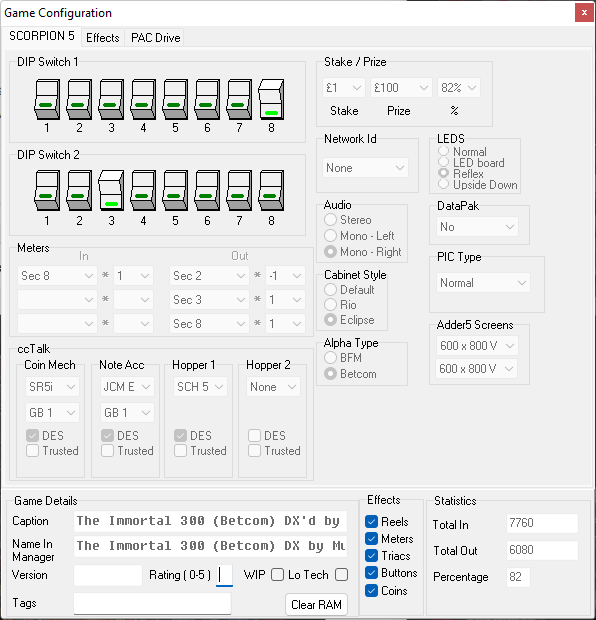The image size is (596, 620).
Task: Turn off DIP Switch 1 toggle number 8
Action: click(x=271, y=99)
